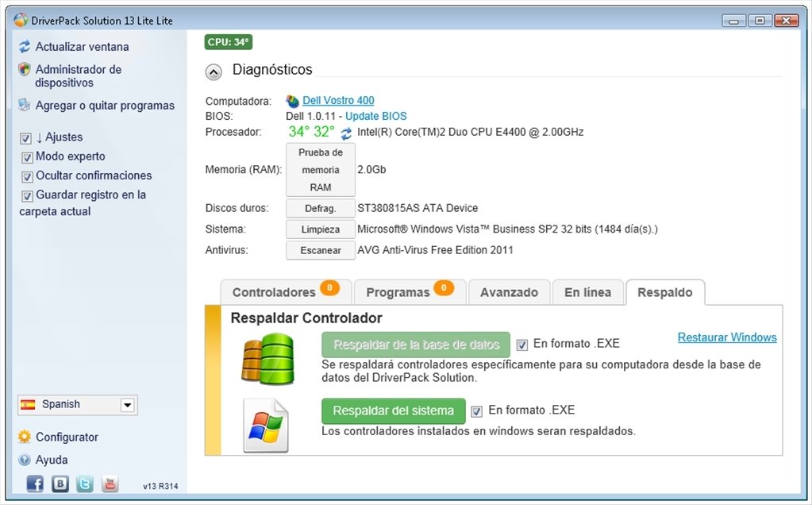Click Respaldar de la base de datos
This screenshot has height=505, width=812.
(416, 345)
